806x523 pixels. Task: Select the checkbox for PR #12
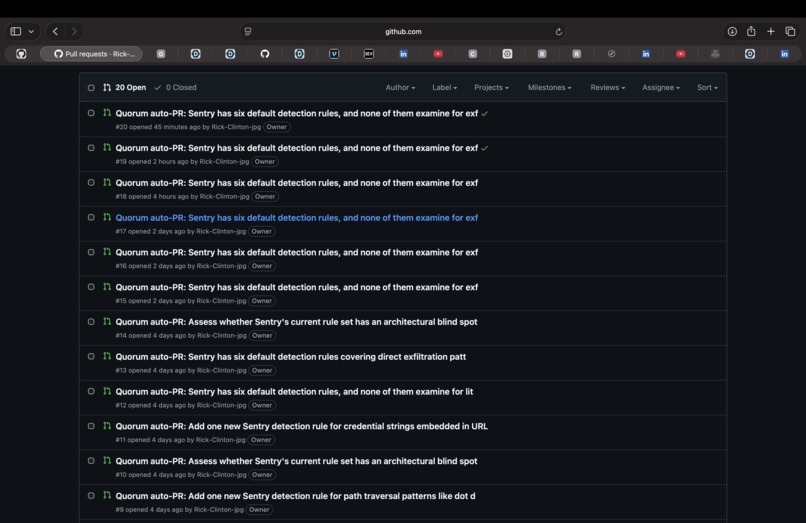(x=91, y=391)
